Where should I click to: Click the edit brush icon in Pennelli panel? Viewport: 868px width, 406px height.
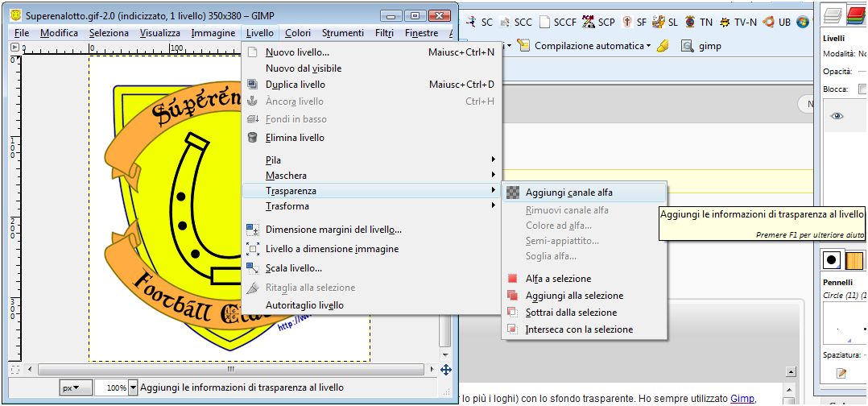(x=841, y=373)
